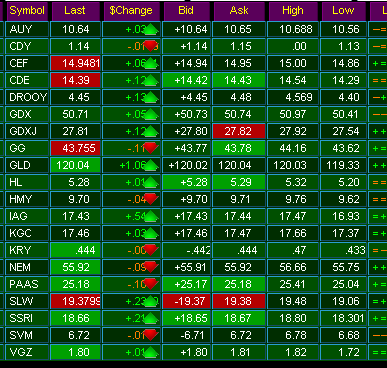Select the KGC symbol cell
This screenshot has width=387, height=368.
[x=27, y=233]
